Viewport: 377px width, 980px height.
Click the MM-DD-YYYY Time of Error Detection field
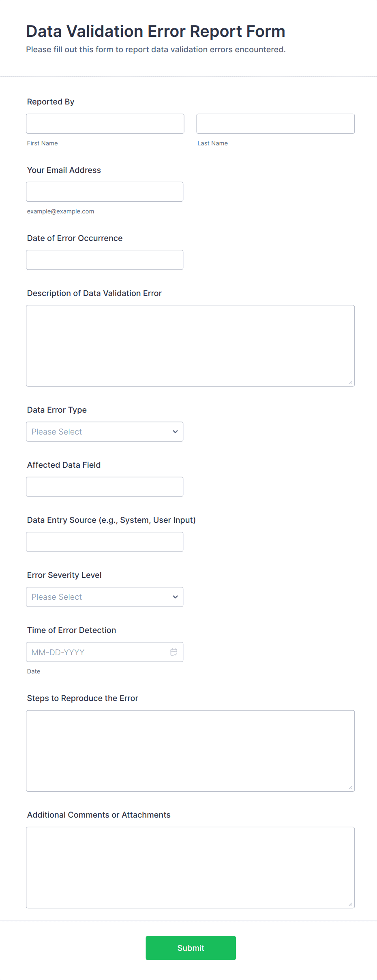[x=97, y=652]
